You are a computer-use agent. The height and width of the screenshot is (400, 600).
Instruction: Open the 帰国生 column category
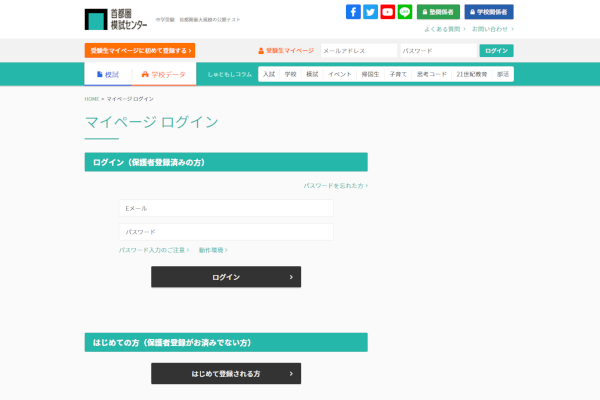[370, 74]
